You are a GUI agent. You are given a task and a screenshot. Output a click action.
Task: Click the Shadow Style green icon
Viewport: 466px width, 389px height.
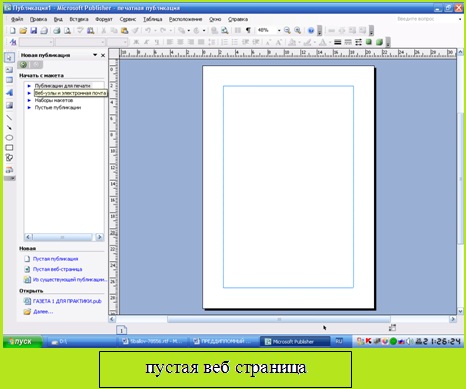click(x=369, y=42)
